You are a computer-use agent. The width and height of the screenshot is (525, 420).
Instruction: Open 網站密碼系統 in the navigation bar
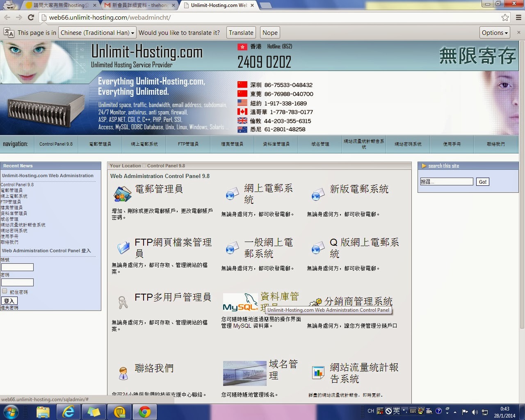(x=408, y=144)
